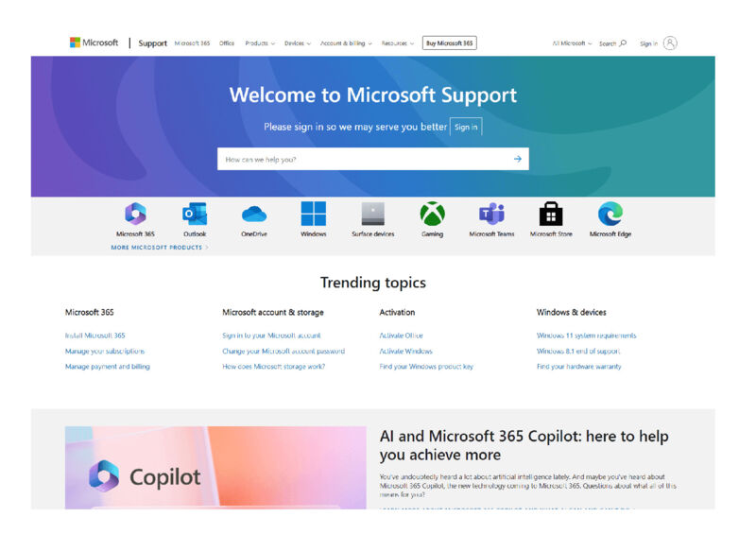Click the search magnifier icon in header
This screenshot has width=756, height=534.
point(623,43)
